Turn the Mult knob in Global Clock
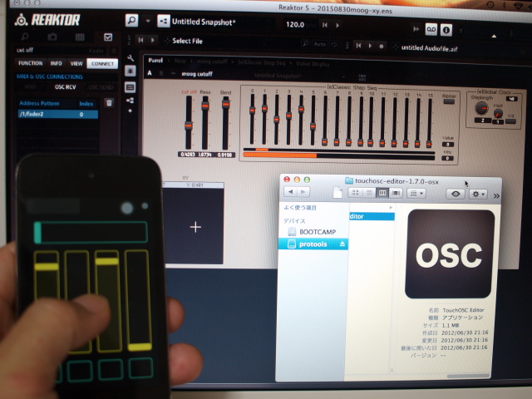 tap(498, 113)
